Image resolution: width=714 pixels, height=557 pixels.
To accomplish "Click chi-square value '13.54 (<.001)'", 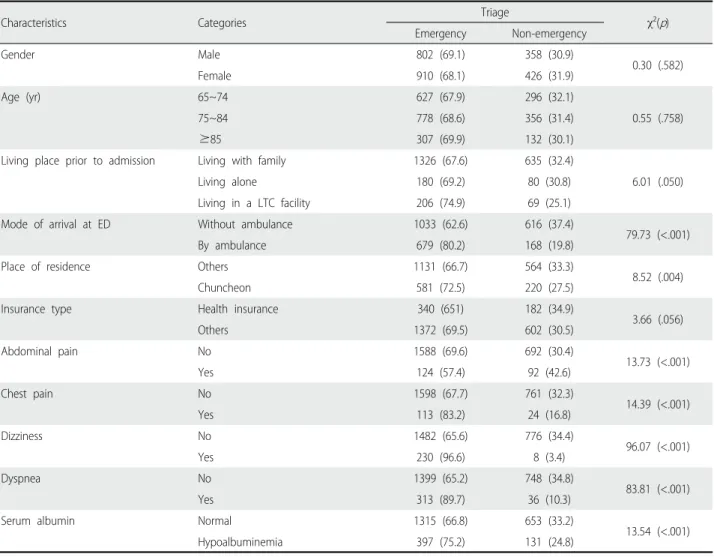I will [x=658, y=531].
